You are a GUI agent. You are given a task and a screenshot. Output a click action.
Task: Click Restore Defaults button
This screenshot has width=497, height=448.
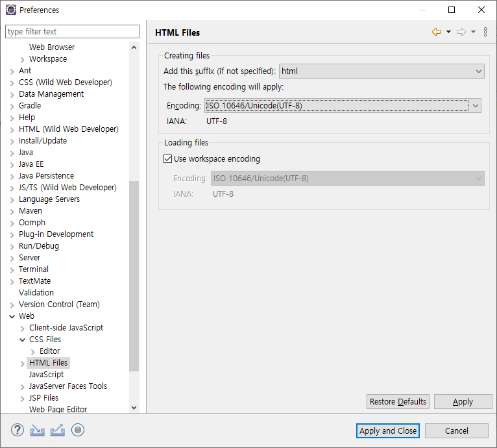pos(398,402)
